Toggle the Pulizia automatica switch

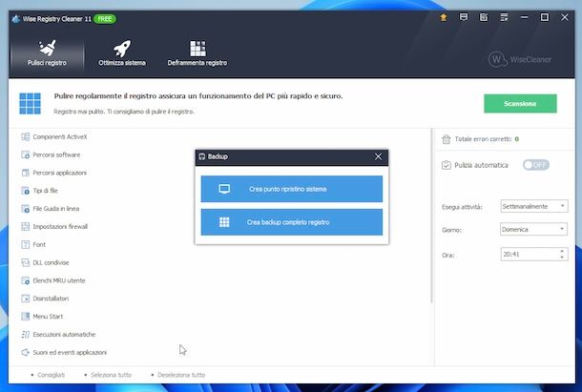535,165
